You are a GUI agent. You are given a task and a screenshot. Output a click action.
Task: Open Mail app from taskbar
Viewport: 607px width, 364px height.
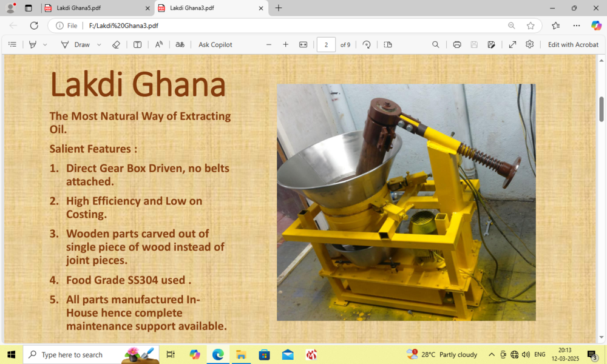[288, 354]
